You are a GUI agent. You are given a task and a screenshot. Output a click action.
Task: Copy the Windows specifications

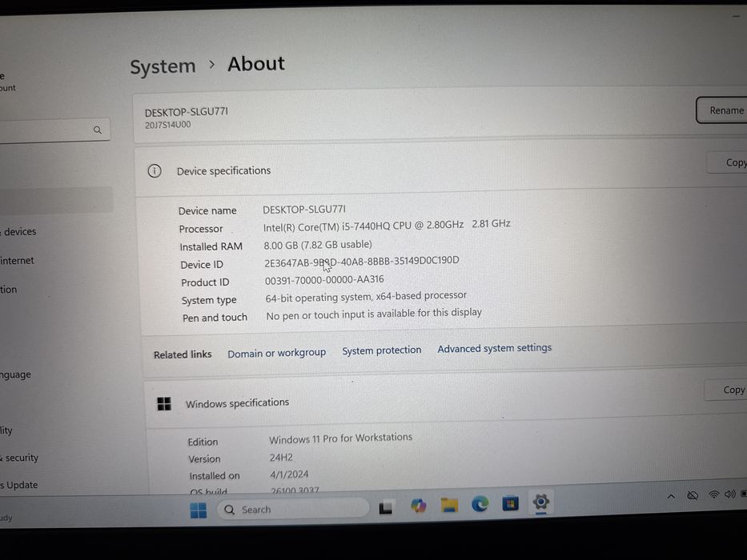(726, 390)
